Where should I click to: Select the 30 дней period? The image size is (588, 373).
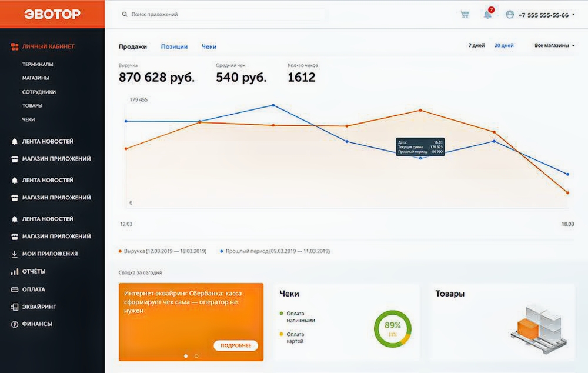pos(504,45)
